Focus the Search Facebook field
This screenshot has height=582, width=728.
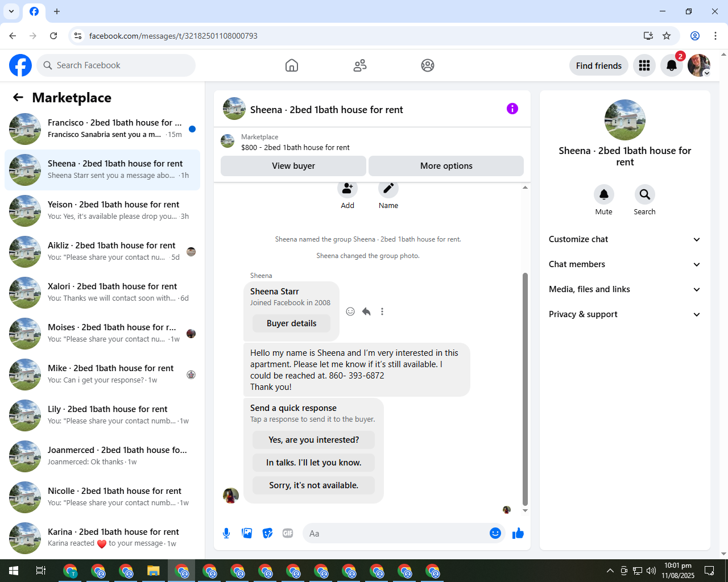[116, 65]
